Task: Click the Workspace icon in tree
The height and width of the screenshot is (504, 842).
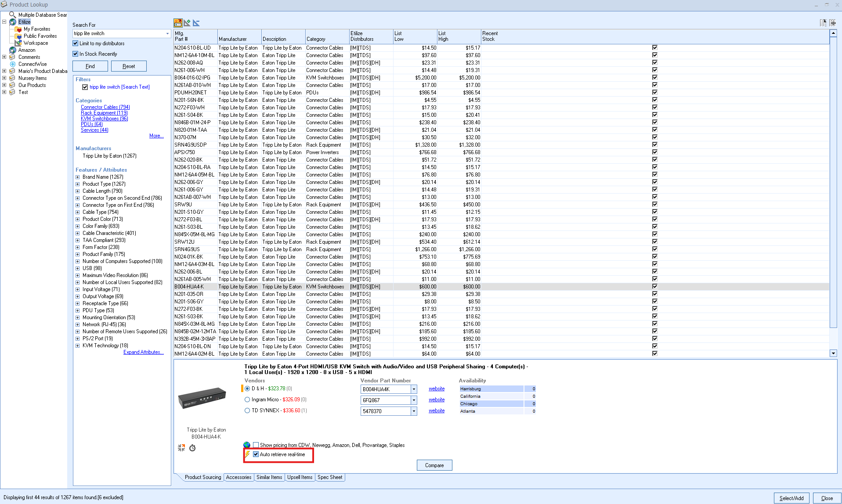Action: pos(18,43)
